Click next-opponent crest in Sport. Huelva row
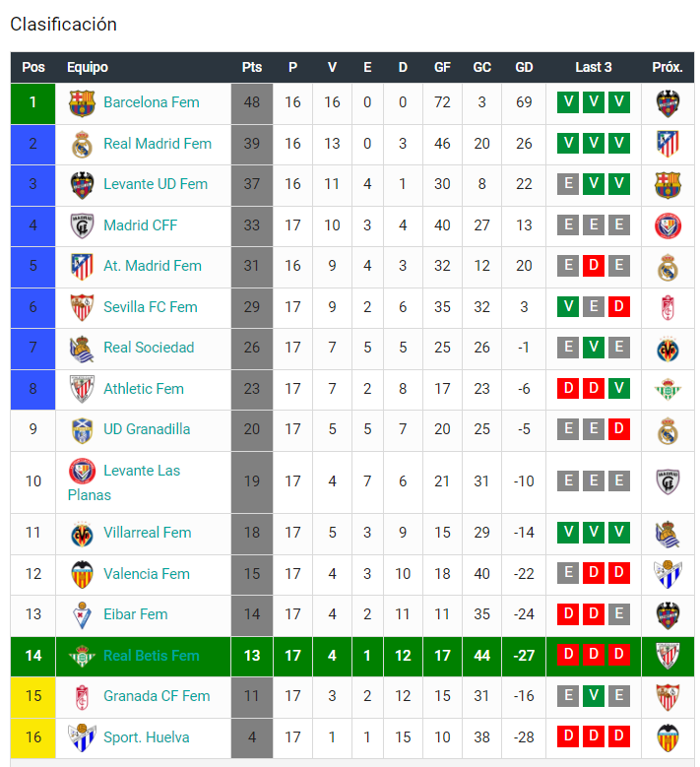Screen dimensions: 700x767 click(x=668, y=738)
